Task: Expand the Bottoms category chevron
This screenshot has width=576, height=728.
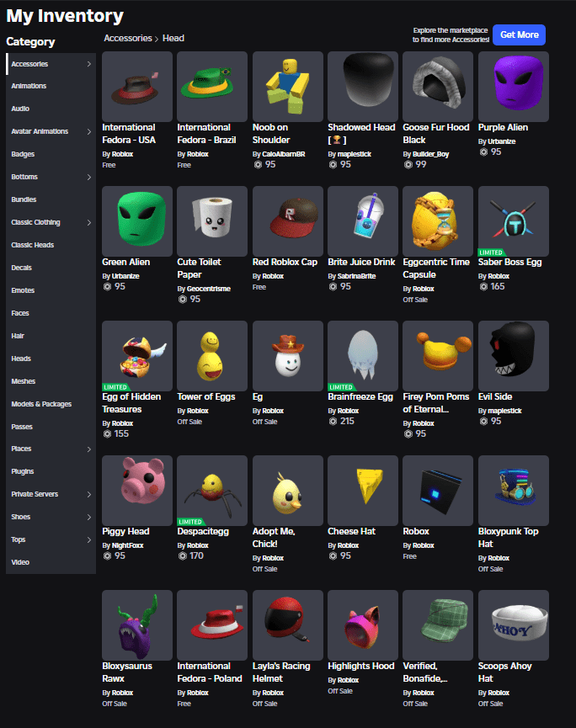Action: click(x=88, y=177)
